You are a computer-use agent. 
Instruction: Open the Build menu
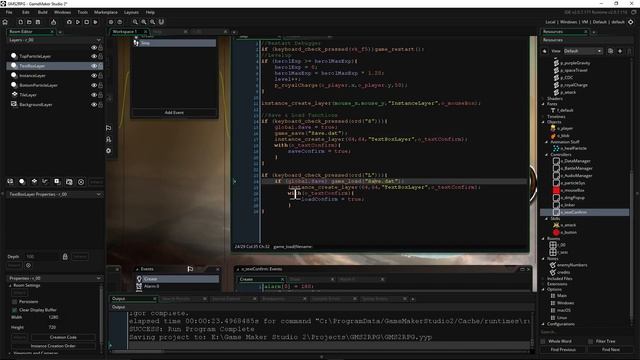point(42,12)
